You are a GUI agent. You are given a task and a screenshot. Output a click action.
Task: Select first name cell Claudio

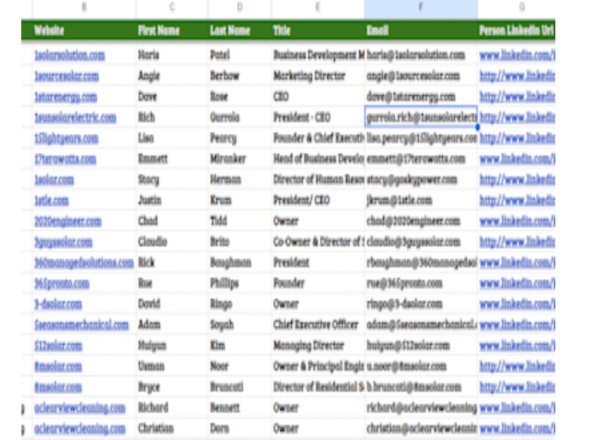tap(172, 242)
